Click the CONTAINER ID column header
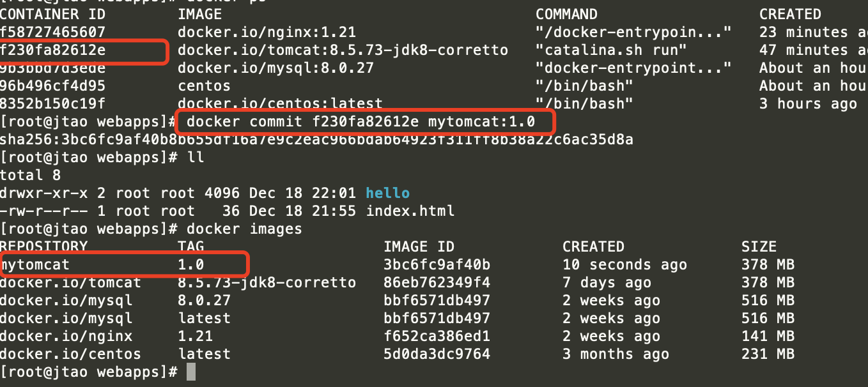This screenshot has height=387, width=868. 52,15
